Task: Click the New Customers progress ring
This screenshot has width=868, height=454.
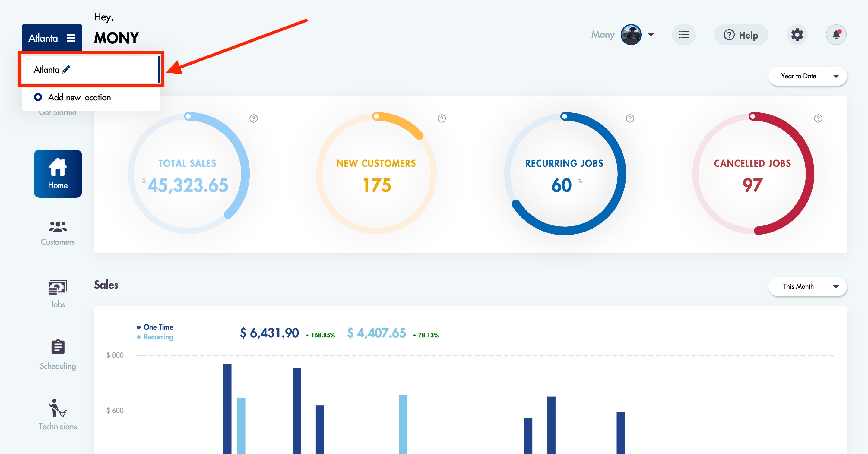Action: [x=376, y=173]
